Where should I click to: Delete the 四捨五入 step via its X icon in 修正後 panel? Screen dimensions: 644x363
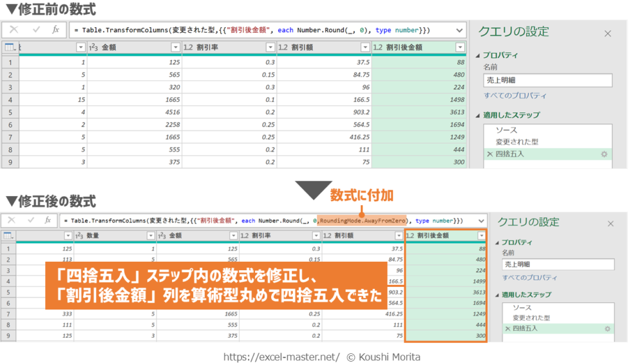click(x=507, y=329)
